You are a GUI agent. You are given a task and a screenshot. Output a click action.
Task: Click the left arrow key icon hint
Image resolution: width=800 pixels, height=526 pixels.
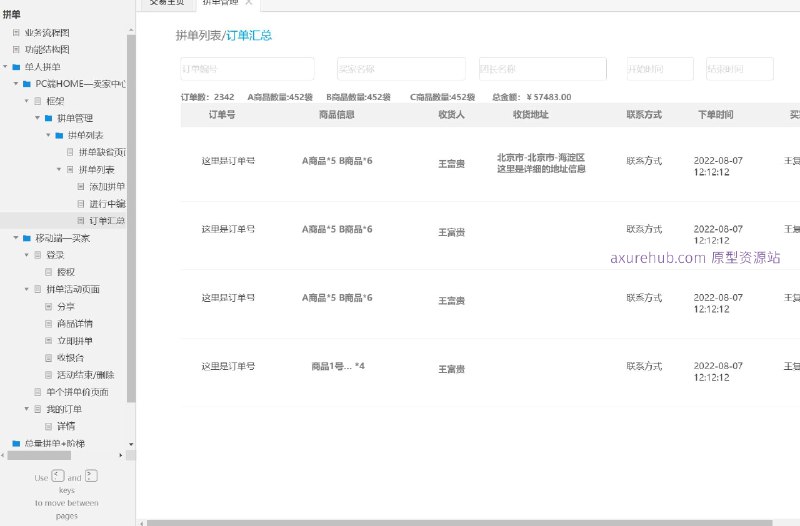tap(58, 476)
